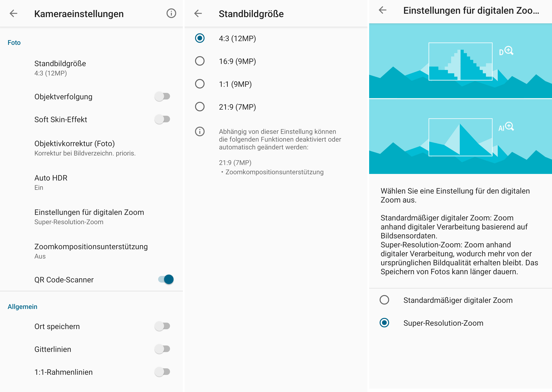Tap back arrow on digital zoom settings
Screen dimensions: 552x392
pos(383,10)
